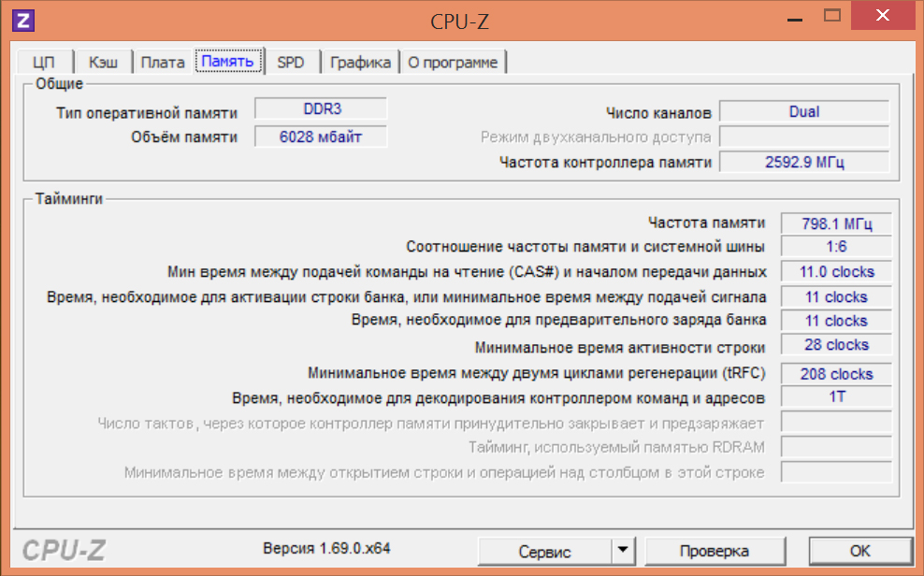
Task: Select the 1T command rate value
Action: tap(836, 397)
